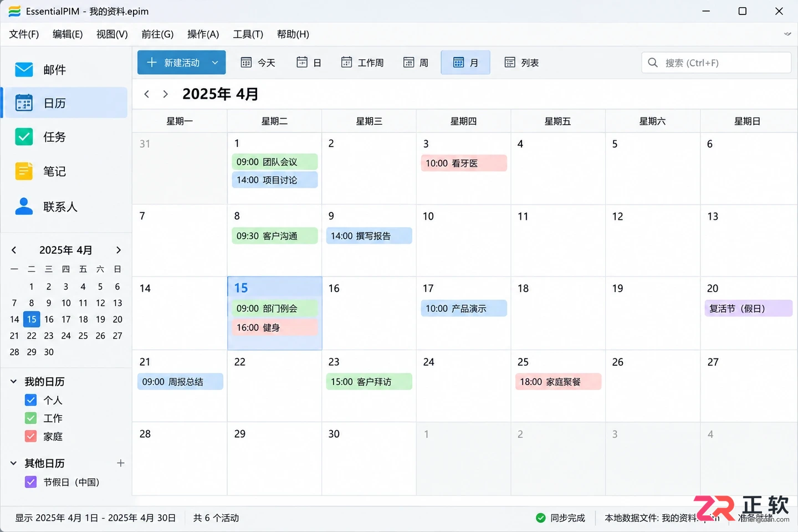Select the 月 month view icon
Screen dimensions: 798x532
pyautogui.click(x=458, y=63)
